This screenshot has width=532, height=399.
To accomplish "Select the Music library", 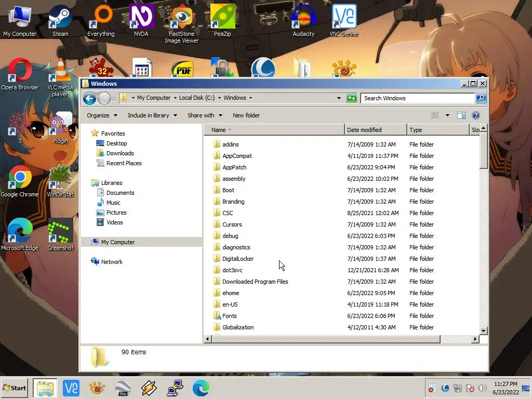I will click(113, 203).
